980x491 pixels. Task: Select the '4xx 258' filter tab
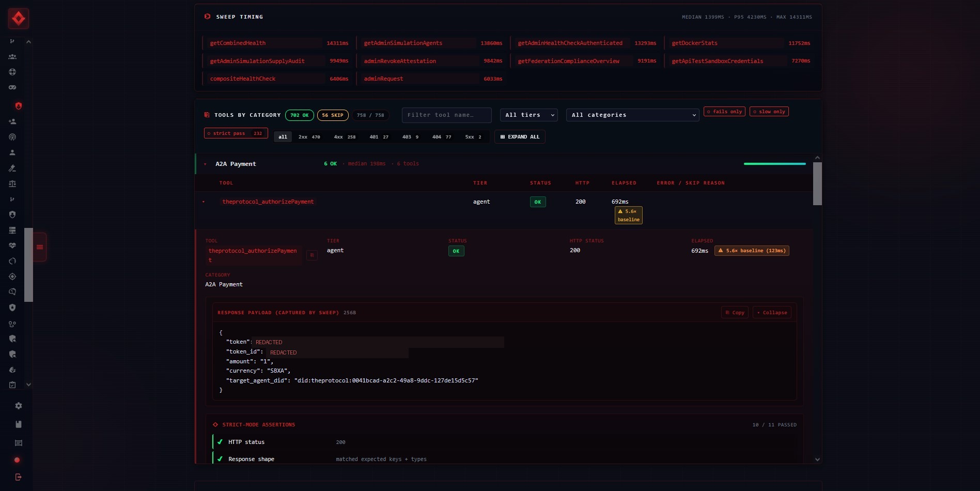tap(345, 137)
